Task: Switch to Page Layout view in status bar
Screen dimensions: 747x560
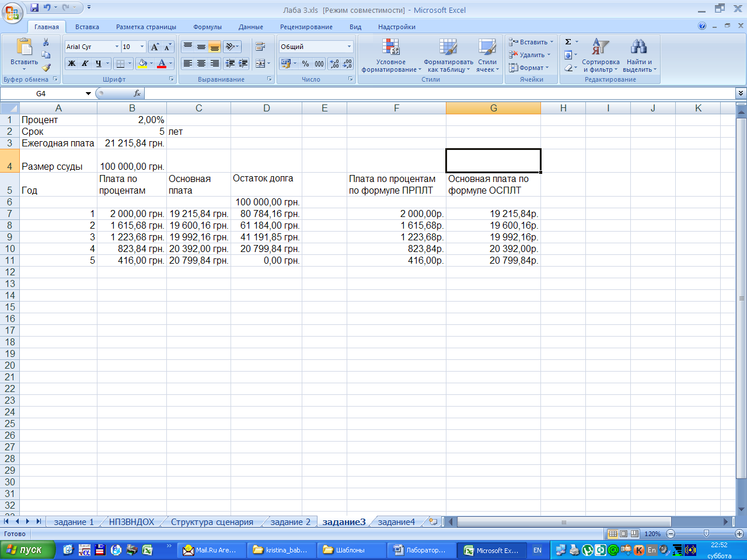Action: pyautogui.click(x=623, y=534)
